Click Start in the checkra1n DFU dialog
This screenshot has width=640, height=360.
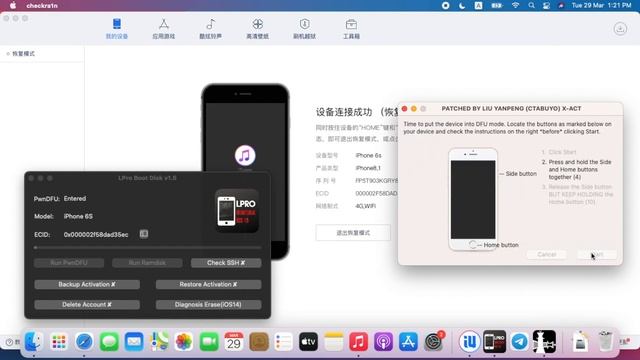[597, 254]
